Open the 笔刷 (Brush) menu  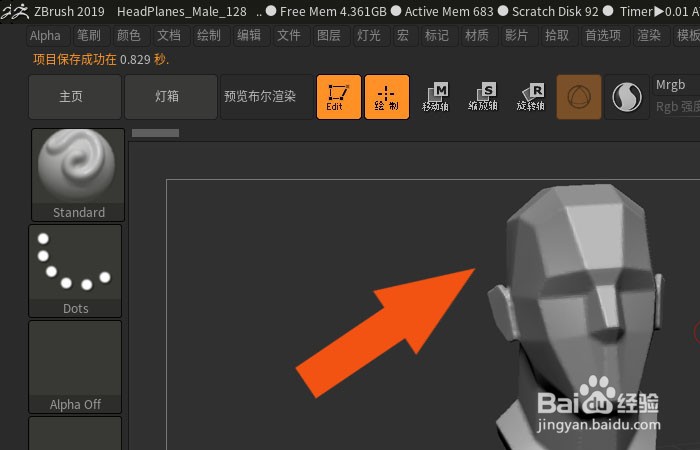pos(88,36)
